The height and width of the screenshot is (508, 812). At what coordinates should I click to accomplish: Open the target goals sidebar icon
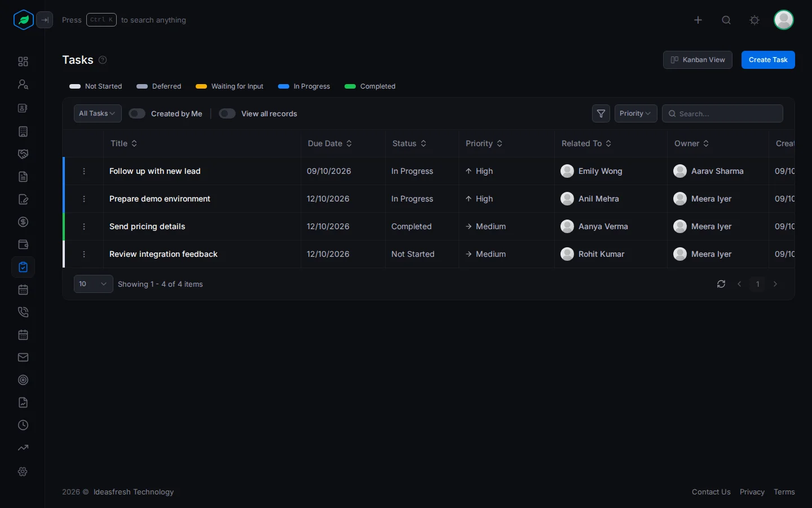pos(23,380)
